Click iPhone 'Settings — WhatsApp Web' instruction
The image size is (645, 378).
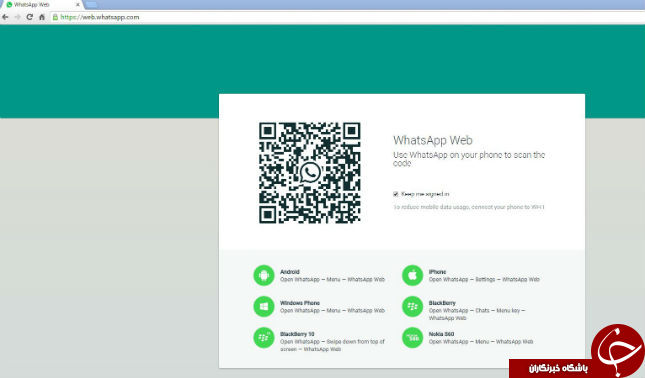click(484, 279)
